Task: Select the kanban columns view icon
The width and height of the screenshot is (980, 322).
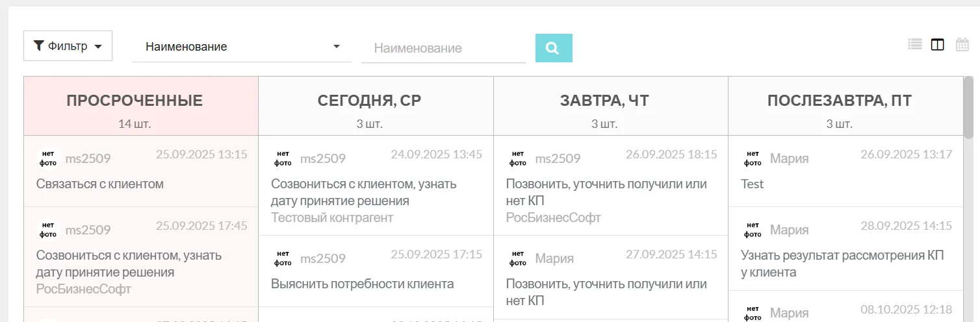Action: click(x=937, y=45)
